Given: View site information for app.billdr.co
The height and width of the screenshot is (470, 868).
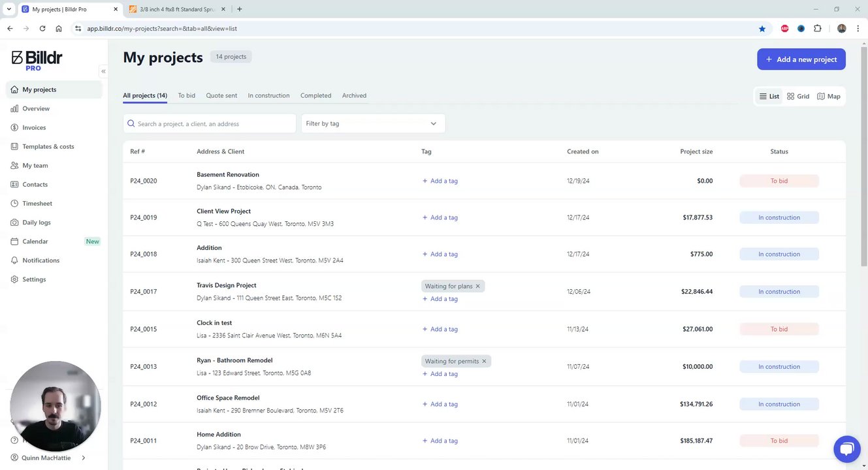Looking at the screenshot, I should pos(78,29).
